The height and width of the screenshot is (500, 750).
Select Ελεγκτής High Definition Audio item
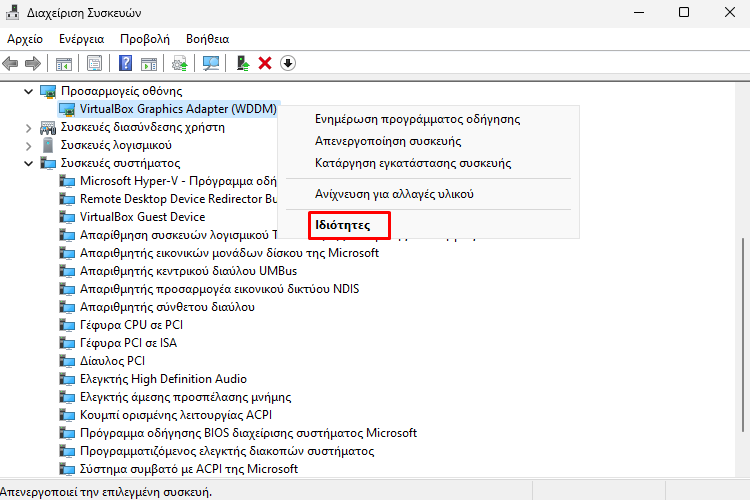[x=163, y=379]
